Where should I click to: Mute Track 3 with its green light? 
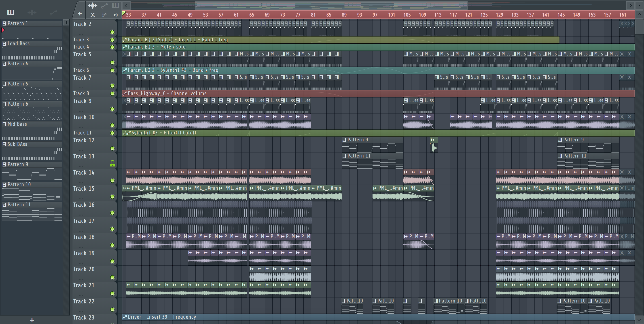click(112, 40)
